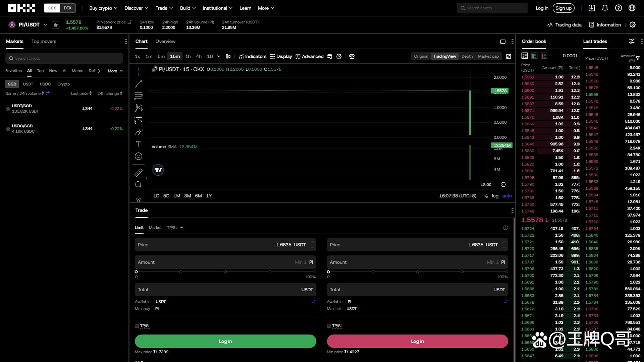Click the TradingView logo badge
The height and width of the screenshot is (362, 644).
click(158, 170)
